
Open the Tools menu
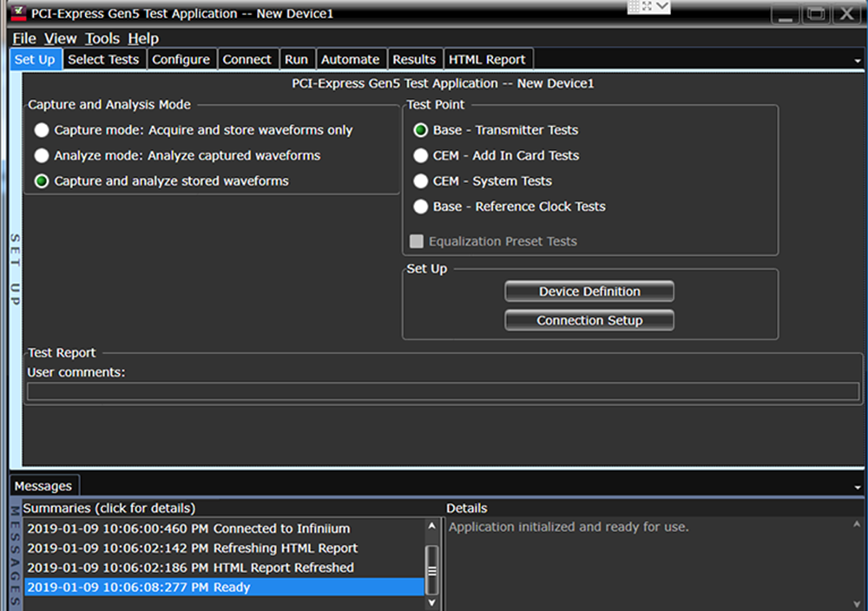(x=102, y=38)
